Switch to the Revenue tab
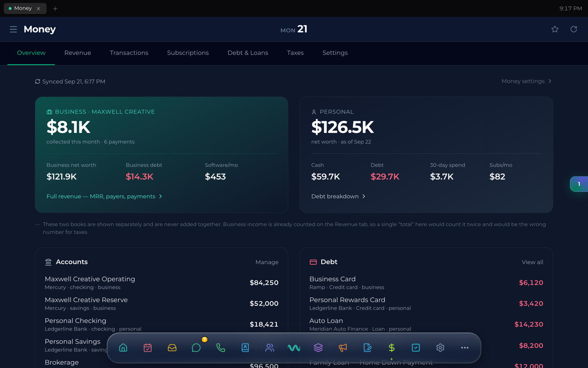588x368 pixels. 78,53
